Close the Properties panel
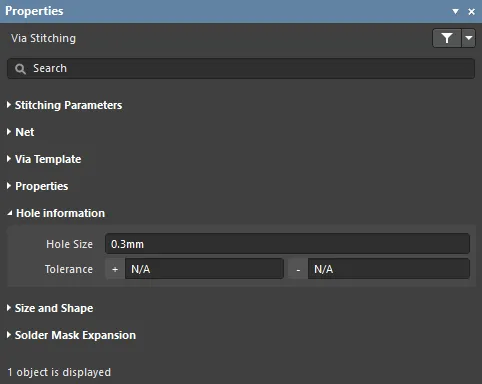Screen dimensions: 482x384 pyautogui.click(x=471, y=12)
